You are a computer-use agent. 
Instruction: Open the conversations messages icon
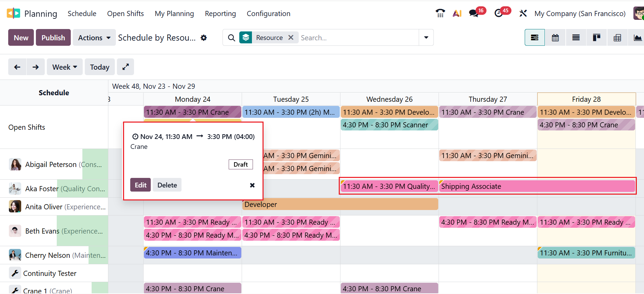click(474, 13)
